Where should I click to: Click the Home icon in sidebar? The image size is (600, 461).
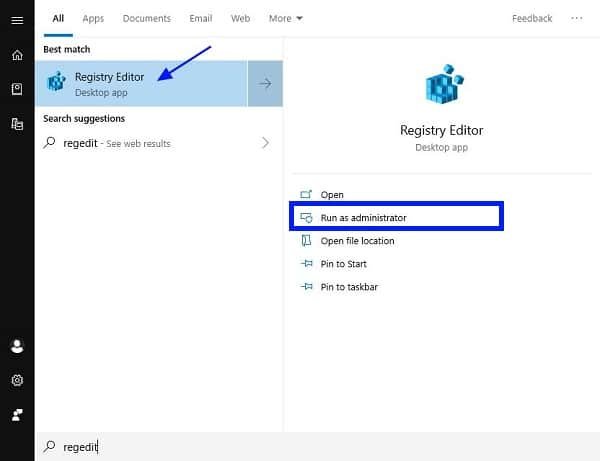17,55
